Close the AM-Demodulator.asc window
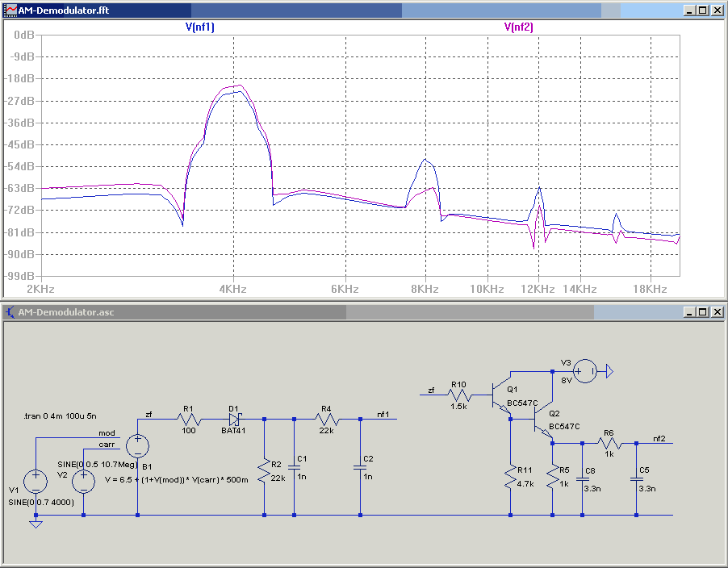 tap(717, 312)
